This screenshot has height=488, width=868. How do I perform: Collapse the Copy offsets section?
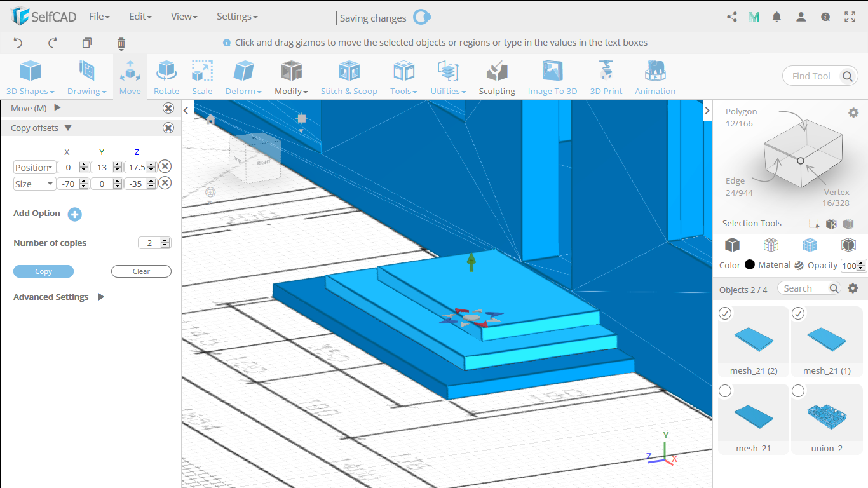68,128
